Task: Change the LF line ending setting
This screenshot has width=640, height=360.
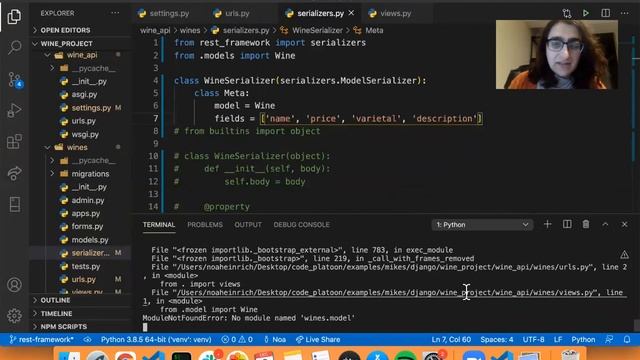Action: (x=558, y=340)
